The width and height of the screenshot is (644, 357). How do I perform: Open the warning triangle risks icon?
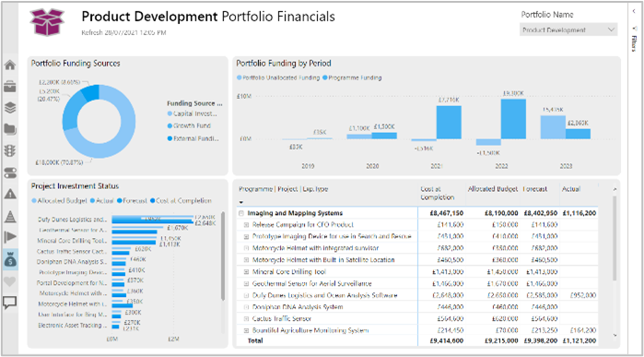tap(10, 194)
